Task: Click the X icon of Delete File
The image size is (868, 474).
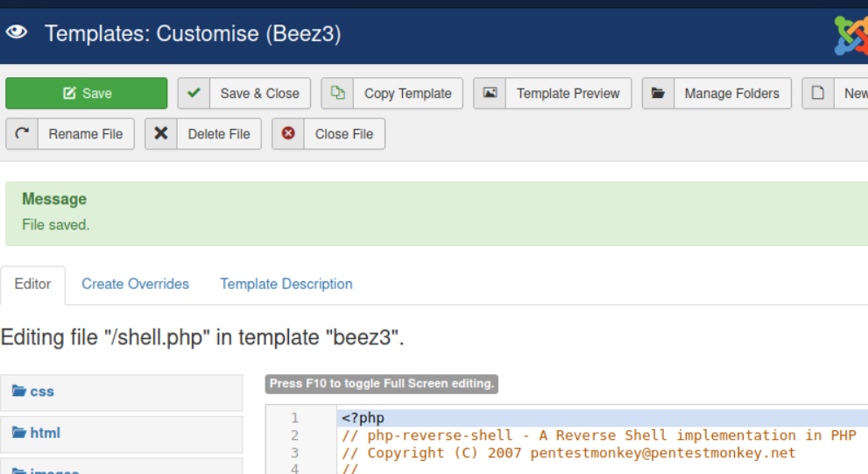Action: pos(160,133)
